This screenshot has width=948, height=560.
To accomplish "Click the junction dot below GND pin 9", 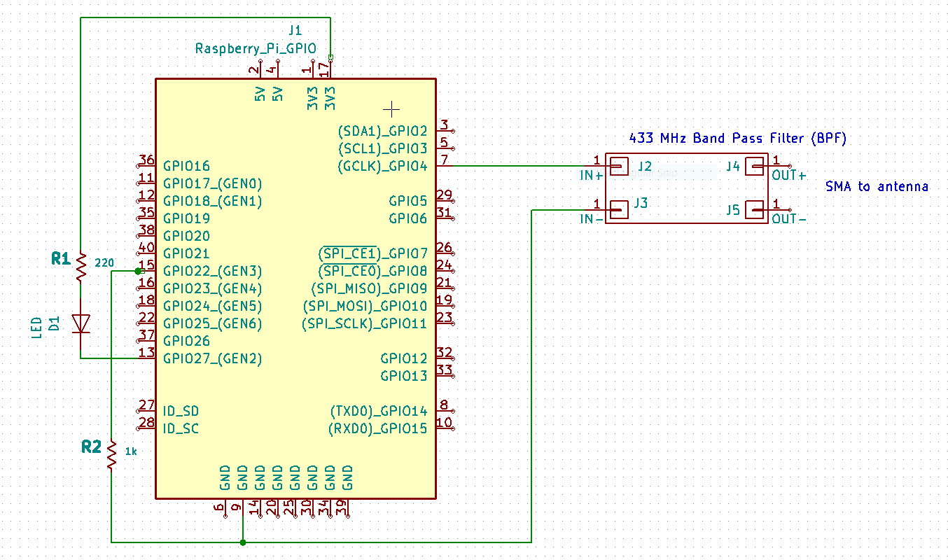I will click(x=242, y=542).
